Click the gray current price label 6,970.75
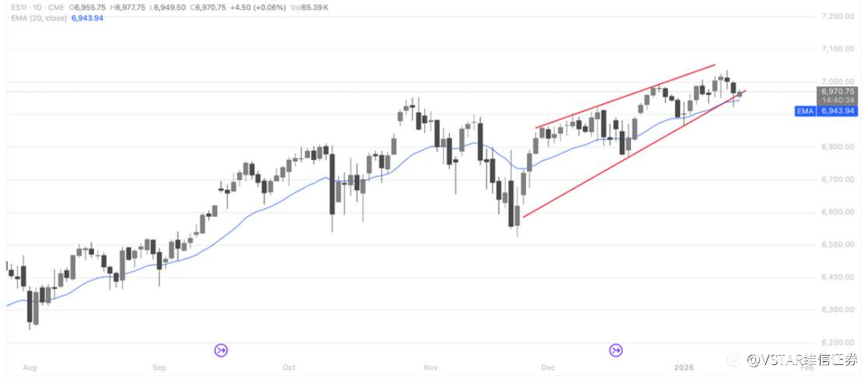Viewport: 868px width, 386px height. [836, 91]
